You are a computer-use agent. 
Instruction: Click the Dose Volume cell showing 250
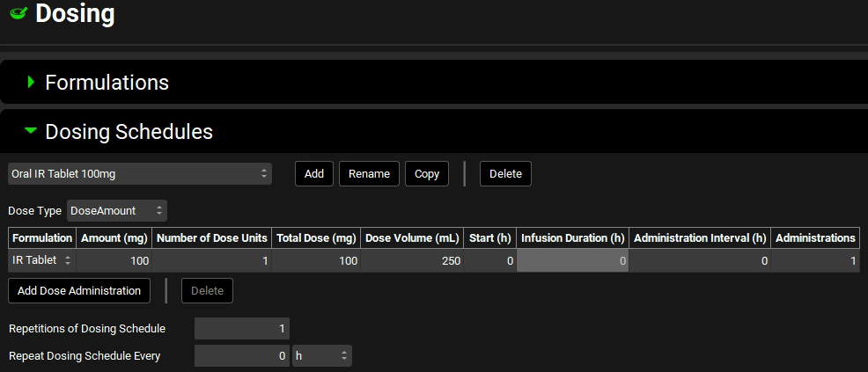pos(411,260)
